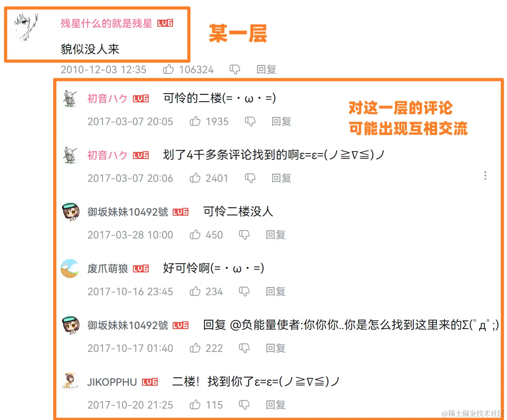Reply to 初音ハク's comment at 20:05
507x420 pixels.
click(281, 122)
